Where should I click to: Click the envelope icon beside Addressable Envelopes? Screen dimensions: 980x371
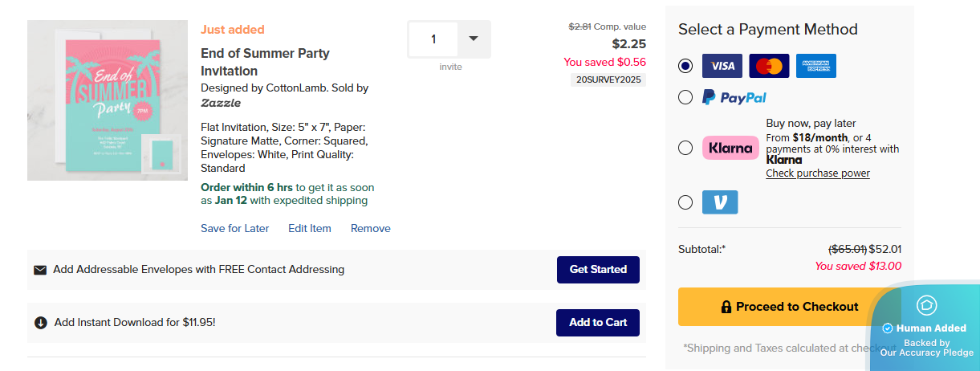pos(40,270)
